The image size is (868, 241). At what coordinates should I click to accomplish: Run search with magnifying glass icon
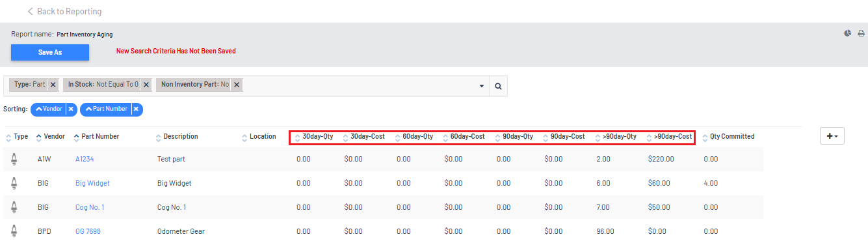498,86
